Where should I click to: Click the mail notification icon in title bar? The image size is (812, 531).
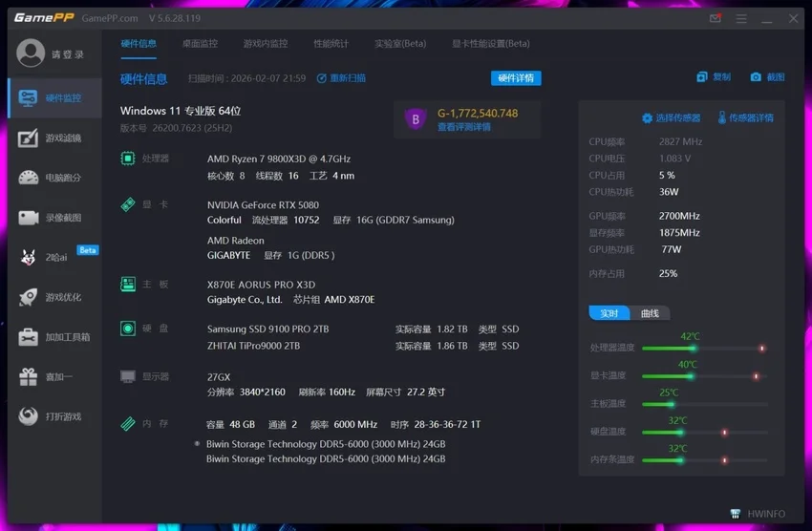pos(716,19)
